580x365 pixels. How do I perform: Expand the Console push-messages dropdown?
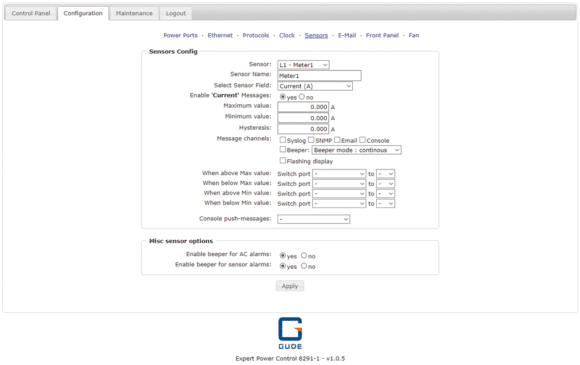[x=314, y=219]
